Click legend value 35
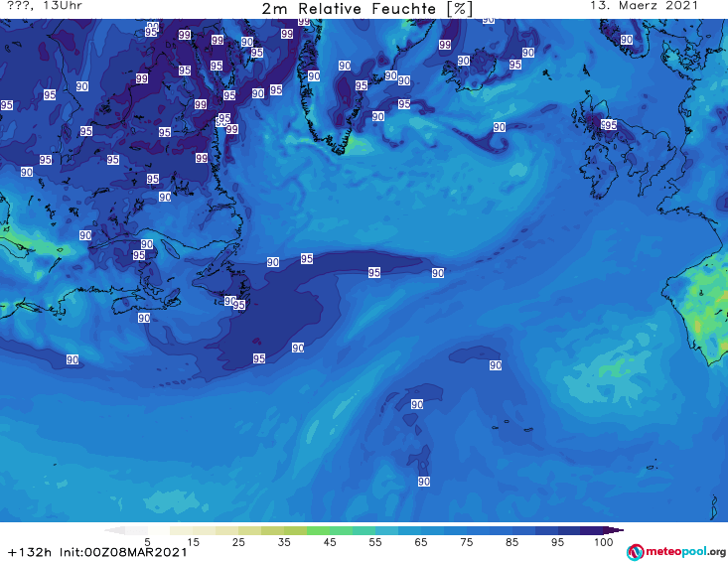 (284, 542)
